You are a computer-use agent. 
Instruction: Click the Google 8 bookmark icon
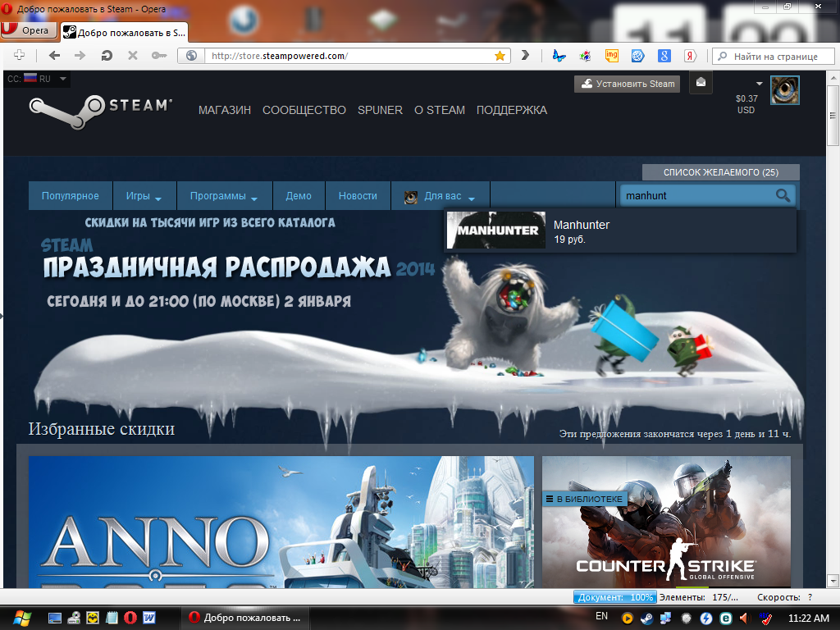click(664, 55)
